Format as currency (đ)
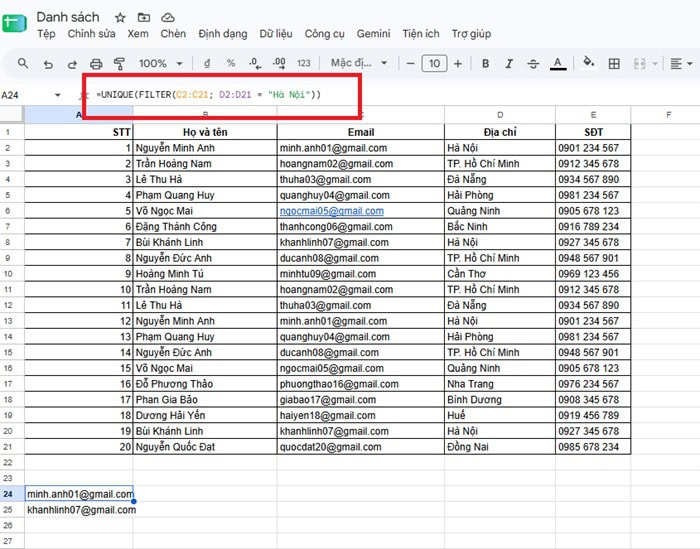Image resolution: width=700 pixels, height=549 pixels. coord(207,63)
